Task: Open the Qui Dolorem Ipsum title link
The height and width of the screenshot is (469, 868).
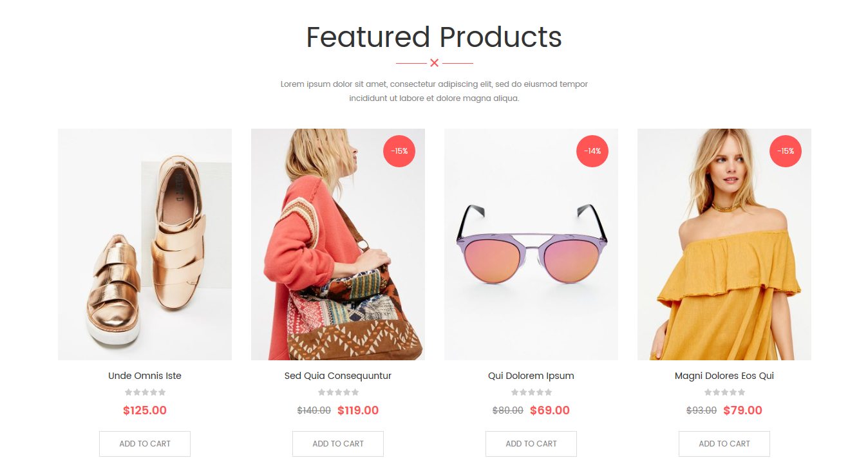Action: pos(531,376)
